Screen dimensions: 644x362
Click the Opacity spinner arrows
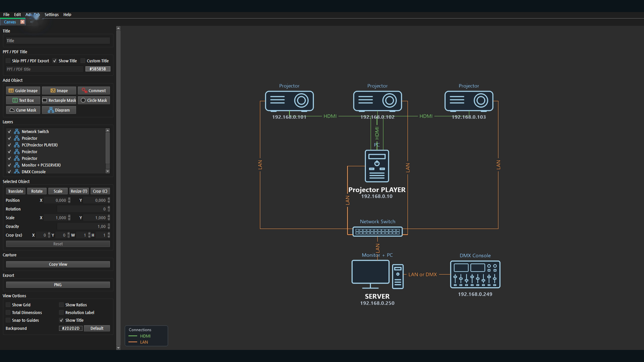point(109,226)
